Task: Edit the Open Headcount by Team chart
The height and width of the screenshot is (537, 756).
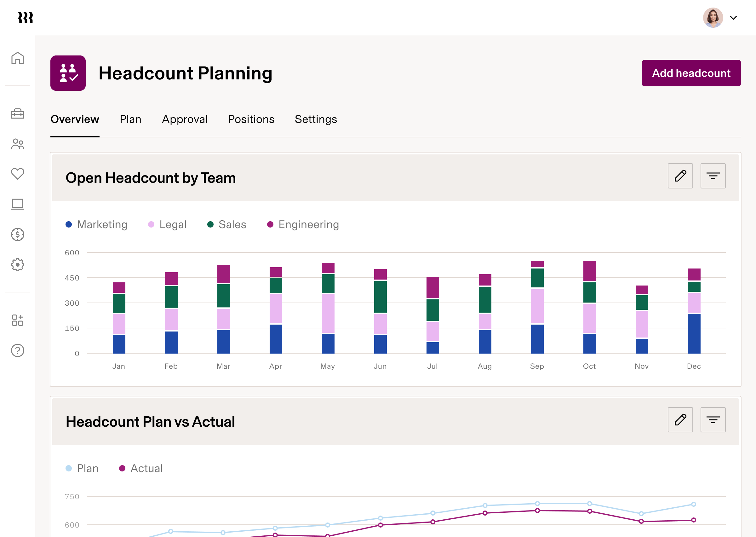Action: tap(680, 176)
